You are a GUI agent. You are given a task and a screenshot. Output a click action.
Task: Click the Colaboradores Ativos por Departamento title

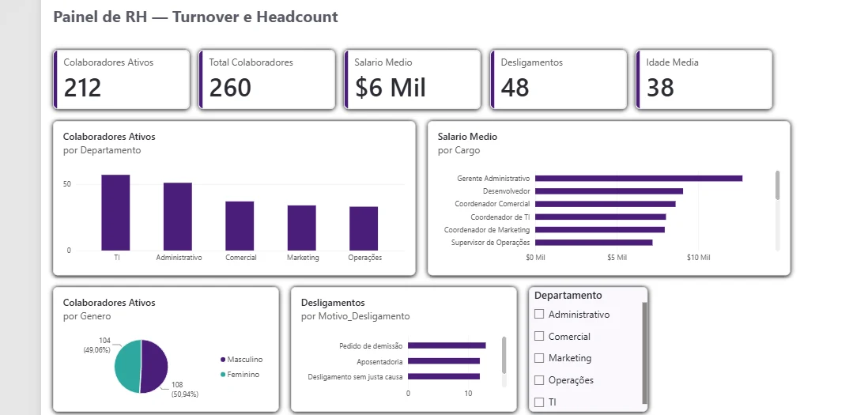coord(109,137)
